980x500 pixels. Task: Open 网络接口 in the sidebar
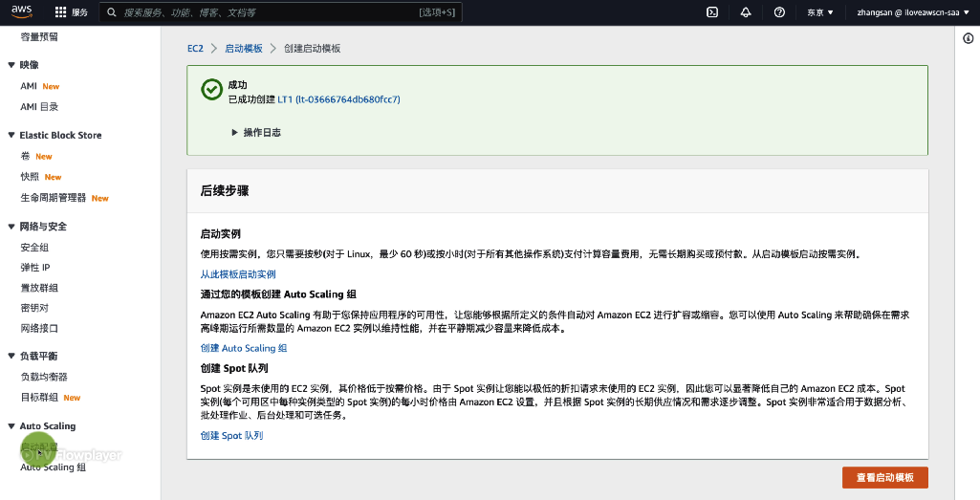click(39, 328)
